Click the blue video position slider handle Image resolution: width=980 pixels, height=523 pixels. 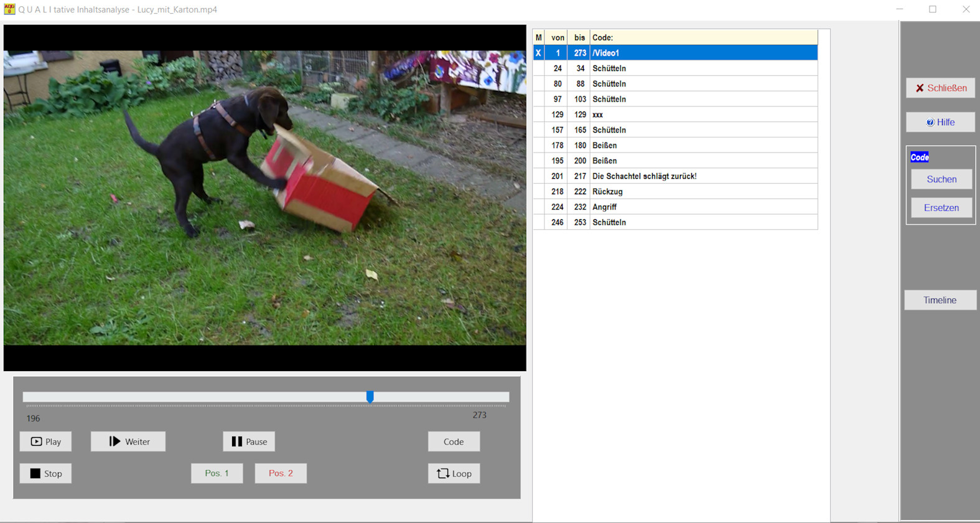370,397
